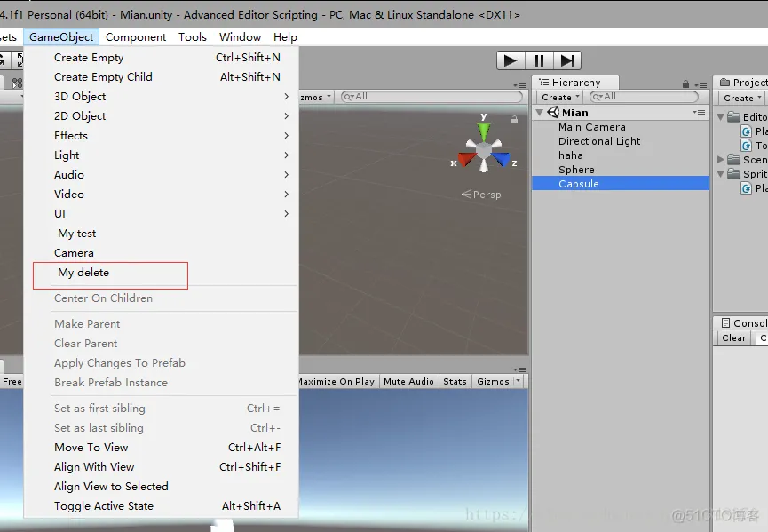The height and width of the screenshot is (532, 768).
Task: Open the Tools menu
Action: (x=193, y=37)
